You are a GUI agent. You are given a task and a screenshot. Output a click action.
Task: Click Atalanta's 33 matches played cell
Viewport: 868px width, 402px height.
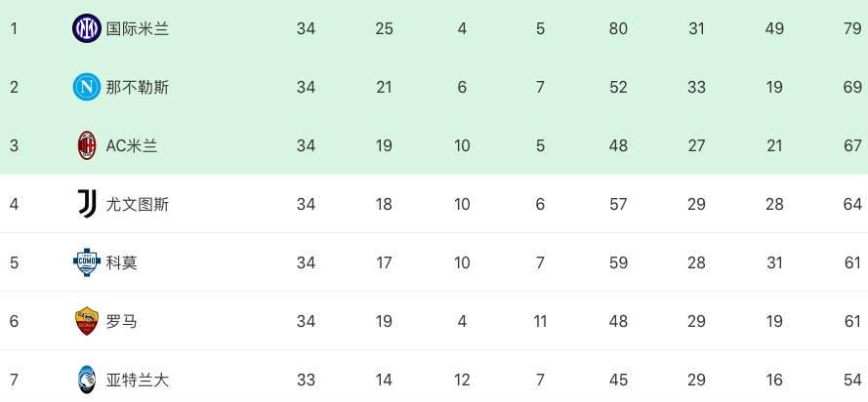[306, 380]
